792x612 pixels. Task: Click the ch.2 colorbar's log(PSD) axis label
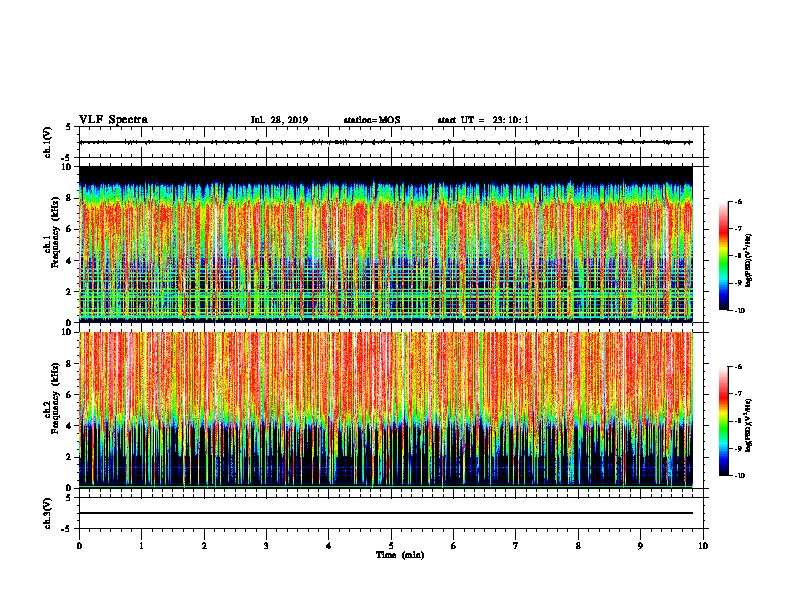(749, 425)
